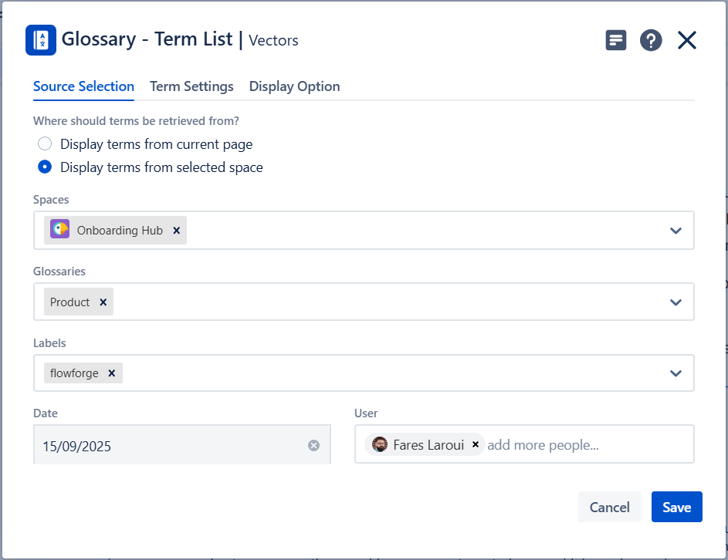The width and height of the screenshot is (728, 560).
Task: Expand the Spaces dropdown
Action: point(676,231)
